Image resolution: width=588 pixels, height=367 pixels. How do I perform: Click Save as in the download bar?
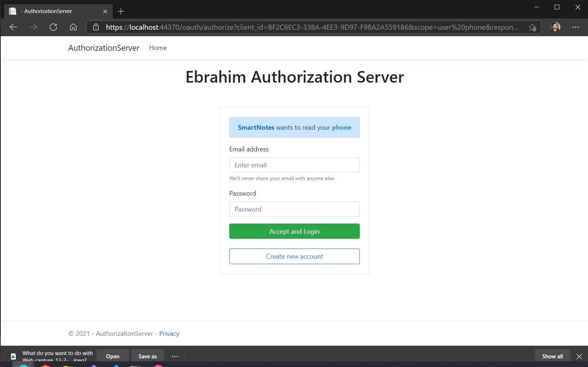point(148,356)
